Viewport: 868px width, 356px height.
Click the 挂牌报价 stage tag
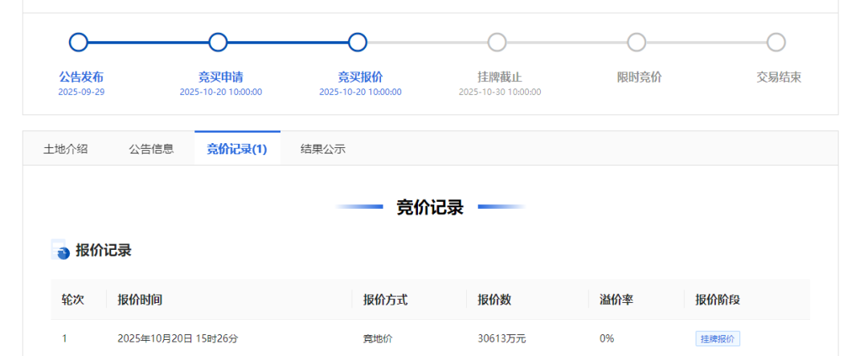point(718,339)
